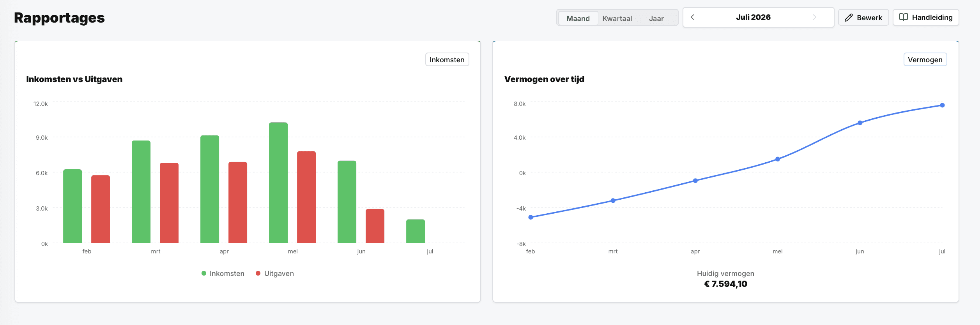Select the green feb income bar
The width and height of the screenshot is (980, 325).
coord(73,206)
